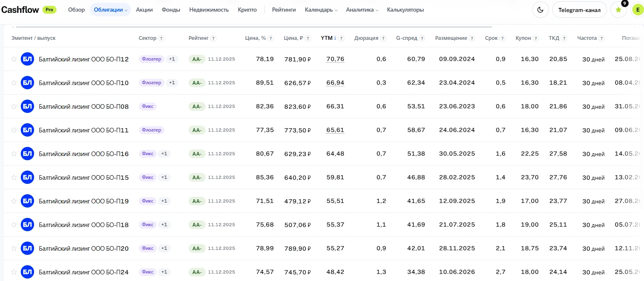Click the YTM descending sort arrow
This screenshot has height=281, width=644.
click(x=335, y=38)
